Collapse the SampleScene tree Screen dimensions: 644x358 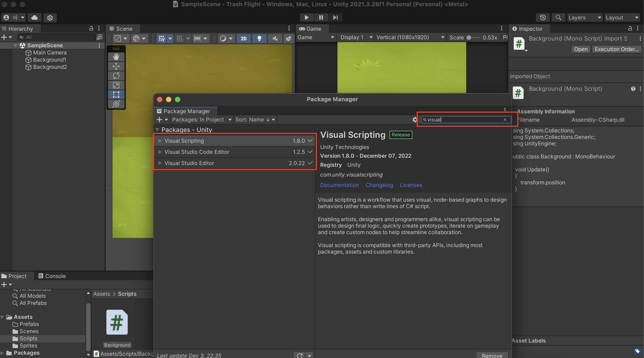coord(15,45)
